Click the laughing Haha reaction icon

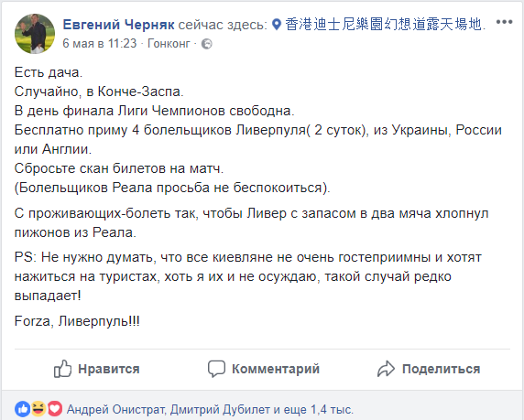38,409
